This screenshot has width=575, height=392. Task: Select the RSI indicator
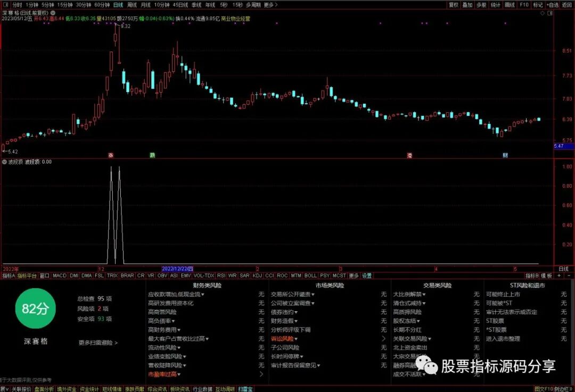click(221, 276)
